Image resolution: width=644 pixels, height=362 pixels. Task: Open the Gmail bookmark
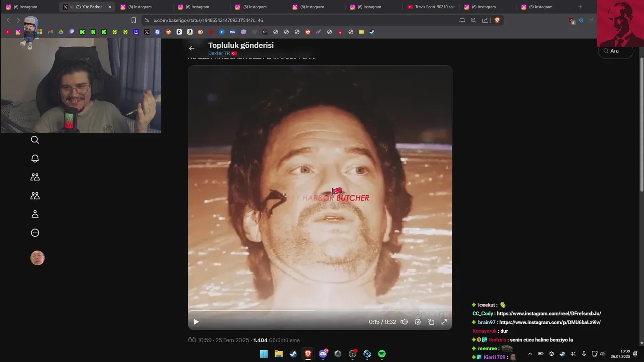pos(50,32)
